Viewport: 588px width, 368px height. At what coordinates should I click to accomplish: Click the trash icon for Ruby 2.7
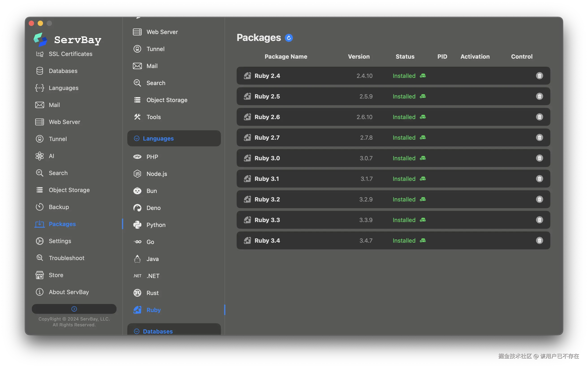click(x=539, y=137)
